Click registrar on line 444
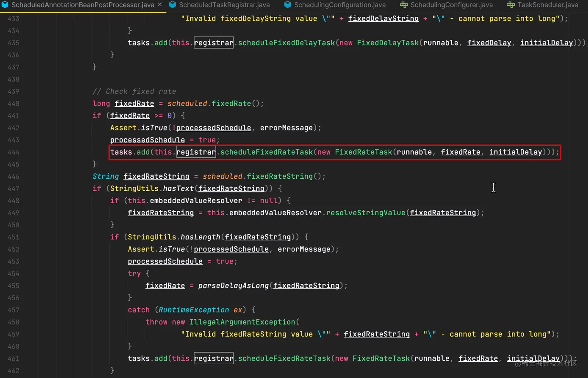The width and height of the screenshot is (588, 378). [x=196, y=152]
